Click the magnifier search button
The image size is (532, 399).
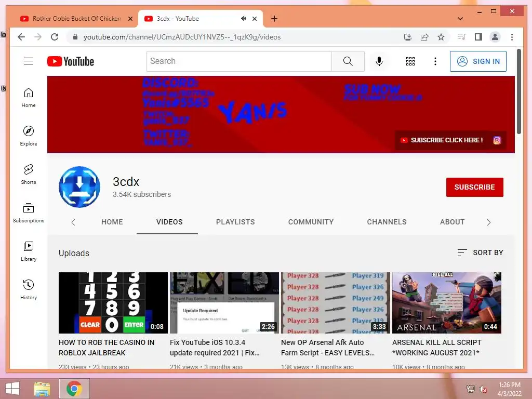(x=348, y=61)
